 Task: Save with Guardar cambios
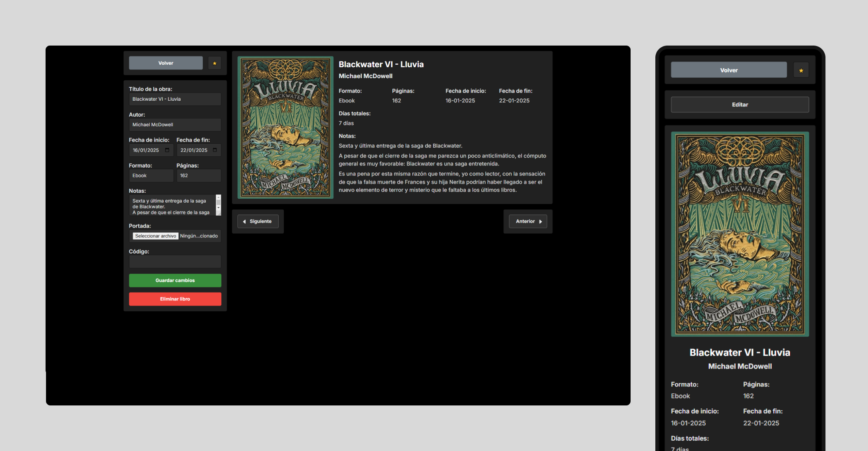click(x=175, y=280)
